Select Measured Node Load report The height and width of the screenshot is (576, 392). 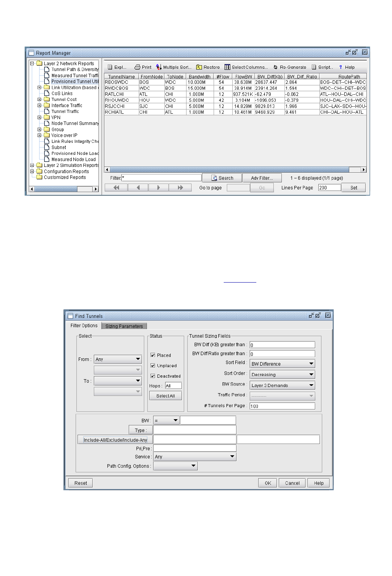[x=73, y=159]
